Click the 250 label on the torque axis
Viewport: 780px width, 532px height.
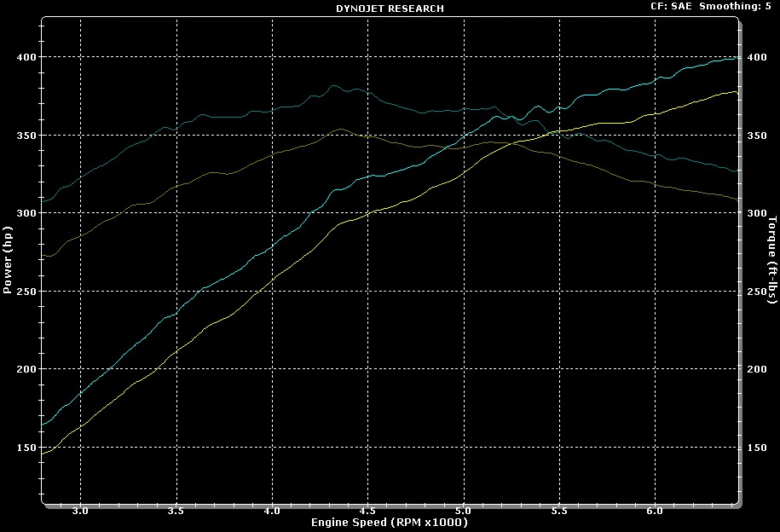[x=756, y=292]
